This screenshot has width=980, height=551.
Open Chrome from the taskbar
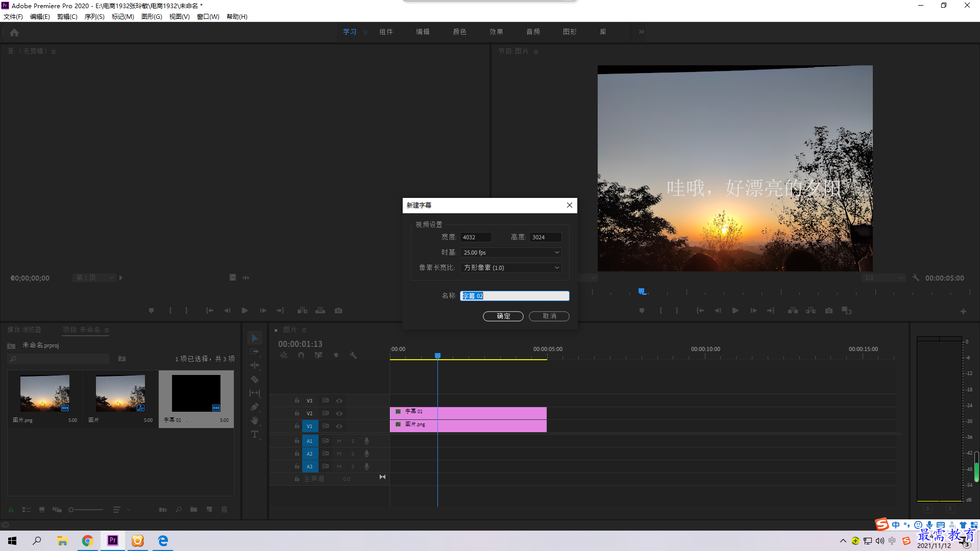(x=87, y=541)
